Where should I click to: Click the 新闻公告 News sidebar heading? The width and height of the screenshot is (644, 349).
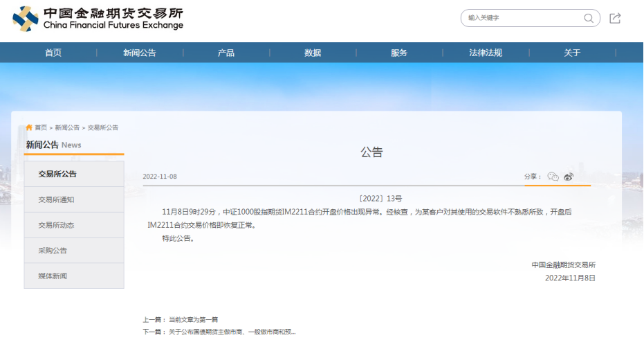coord(53,145)
